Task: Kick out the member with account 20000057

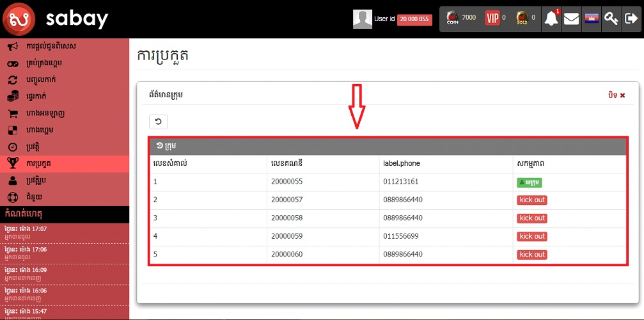Action: click(532, 200)
